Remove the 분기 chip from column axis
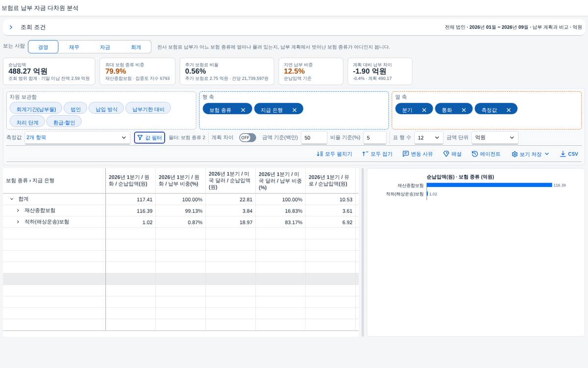Image resolution: width=588 pixels, height=368 pixels. [x=424, y=110]
